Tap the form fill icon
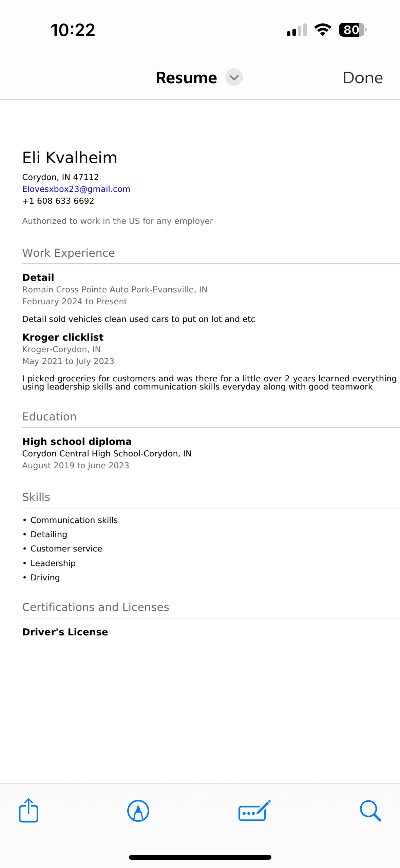The height and width of the screenshot is (868, 400). coord(254,811)
